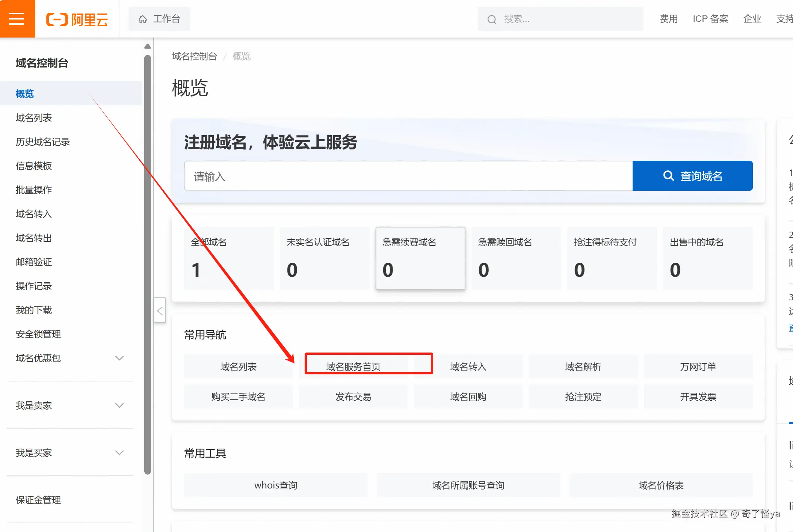This screenshot has height=532, width=793.
Task: Expand the 我是卖家 sidebar group
Action: [x=119, y=405]
